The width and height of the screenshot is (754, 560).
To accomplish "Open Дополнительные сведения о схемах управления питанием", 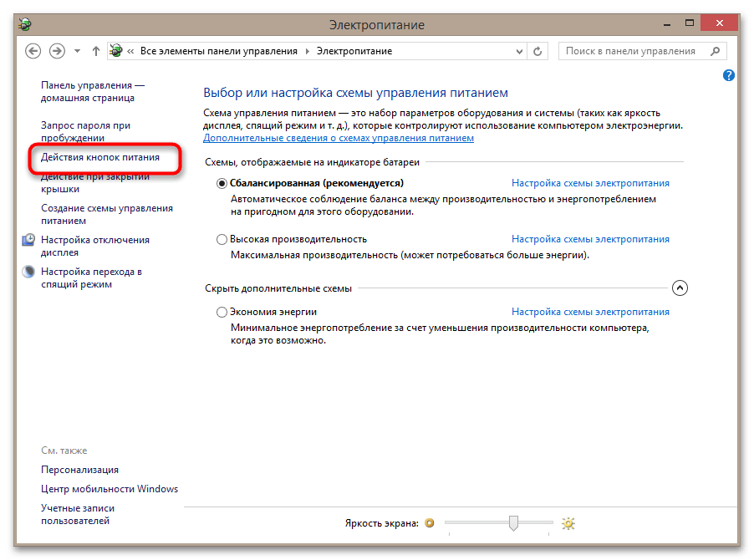I will (338, 138).
